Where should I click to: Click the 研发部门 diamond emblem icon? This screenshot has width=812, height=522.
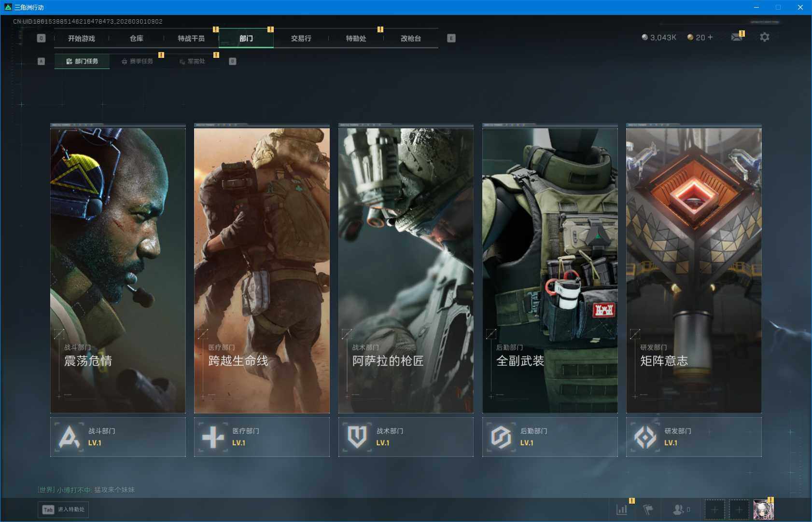645,437
